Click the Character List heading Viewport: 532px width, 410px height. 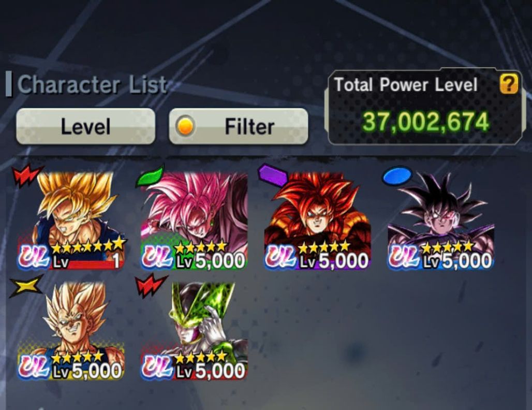pyautogui.click(x=92, y=84)
